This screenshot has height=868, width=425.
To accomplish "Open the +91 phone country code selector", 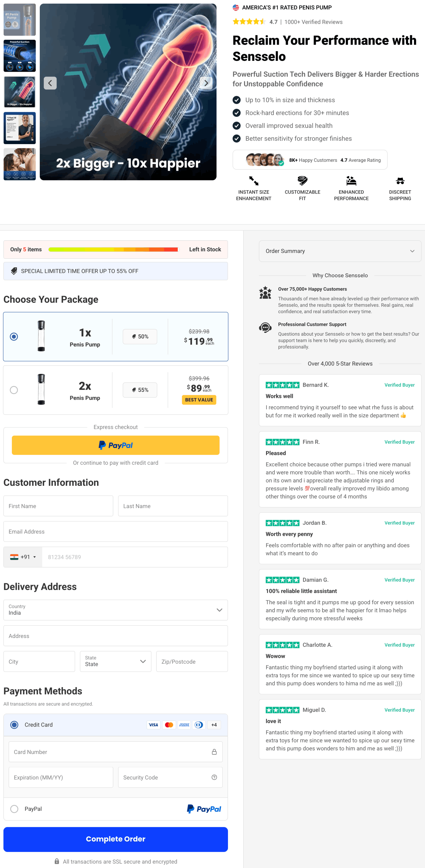I will pyautogui.click(x=23, y=557).
